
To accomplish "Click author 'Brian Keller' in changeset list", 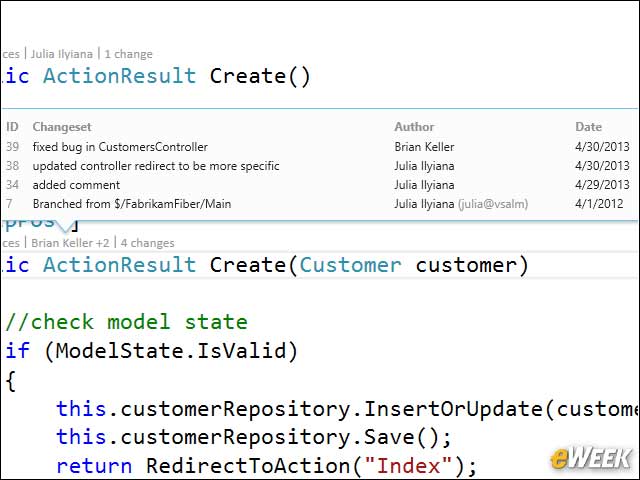I will (x=424, y=147).
